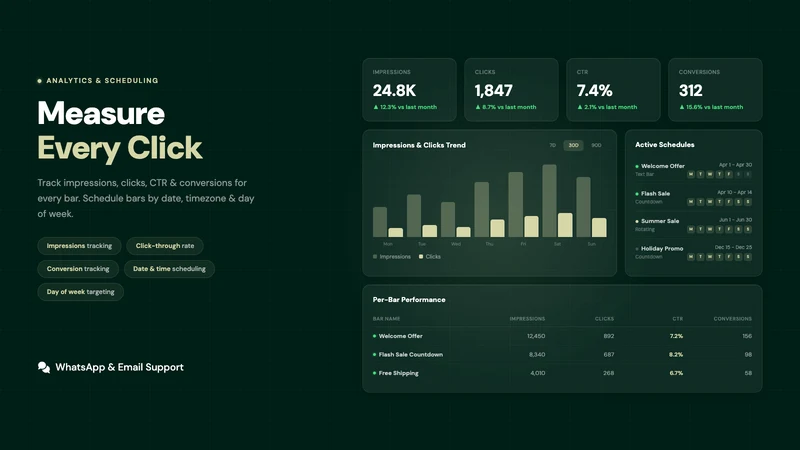Viewport: 800px width, 450px height.
Task: Sort table by CTR column header
Action: click(x=678, y=319)
